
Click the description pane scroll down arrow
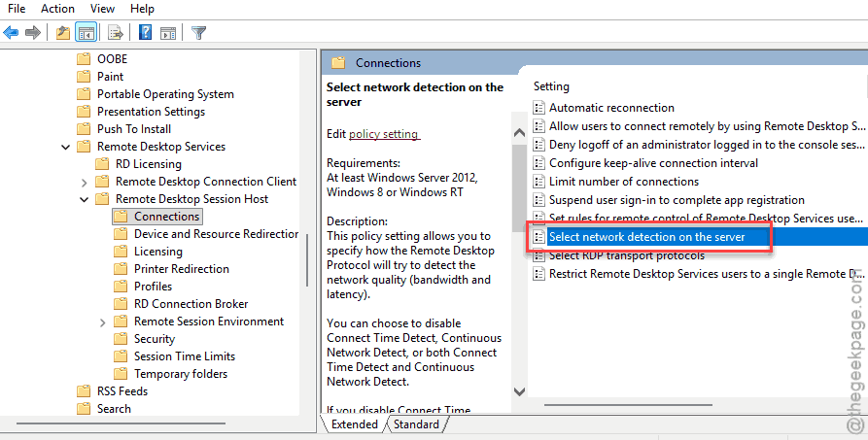point(519,391)
